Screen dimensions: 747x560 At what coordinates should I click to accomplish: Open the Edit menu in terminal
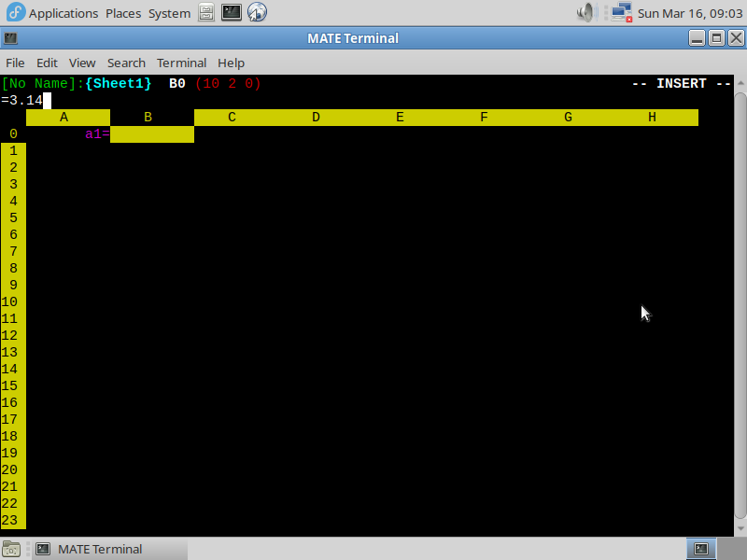pos(47,63)
